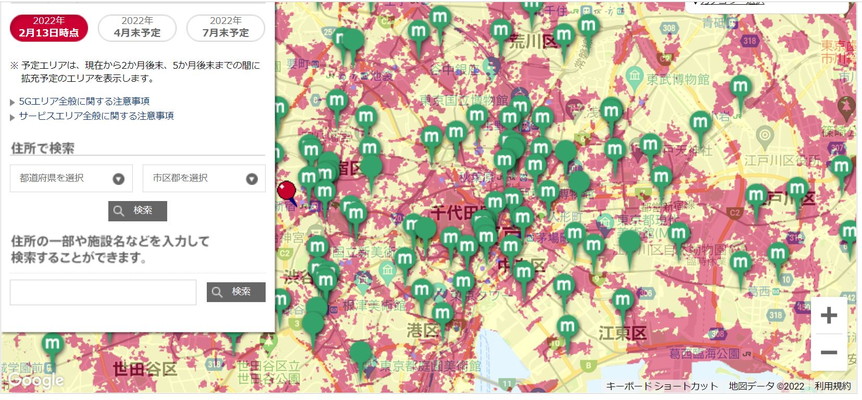Switch to the 2022年4月末予定 tab
862x400 pixels.
pos(137,27)
